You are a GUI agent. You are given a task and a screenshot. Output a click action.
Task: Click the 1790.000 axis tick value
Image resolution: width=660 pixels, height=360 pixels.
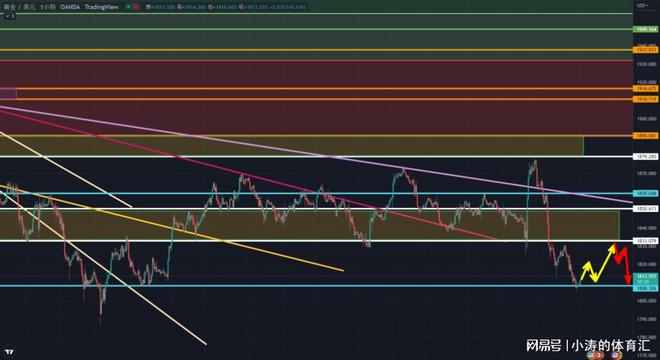pos(646,320)
